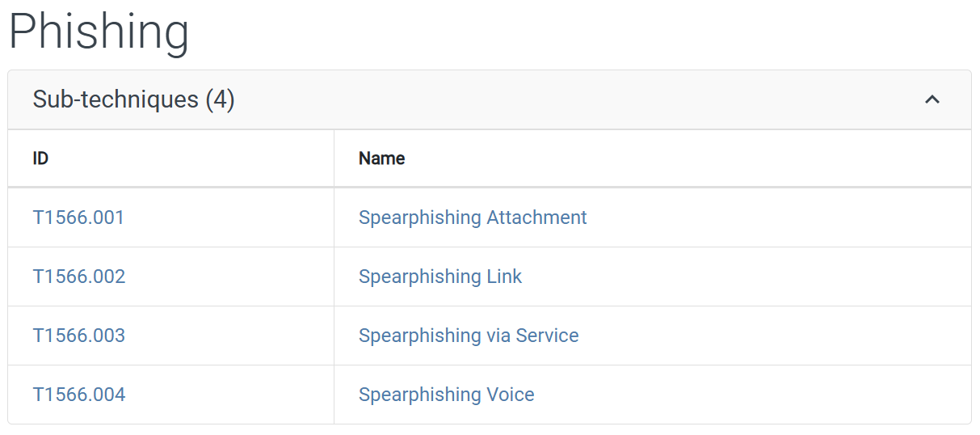Open the Spearphishing Attachment link

pyautogui.click(x=473, y=217)
